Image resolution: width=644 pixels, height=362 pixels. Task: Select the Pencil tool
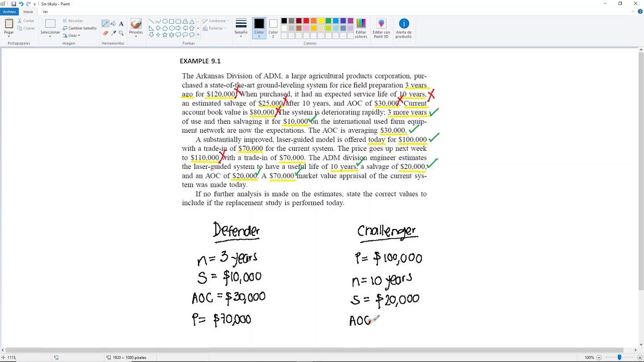[x=105, y=24]
